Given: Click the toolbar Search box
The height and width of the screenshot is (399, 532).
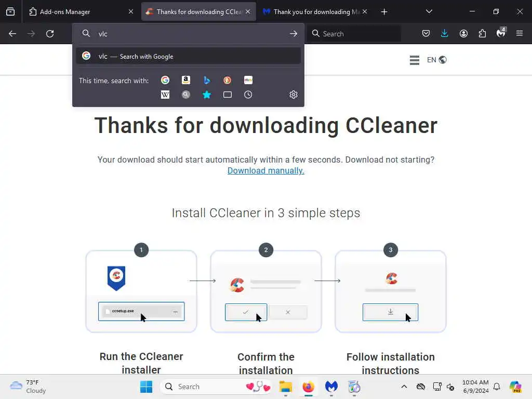Looking at the screenshot, I should click(354, 34).
